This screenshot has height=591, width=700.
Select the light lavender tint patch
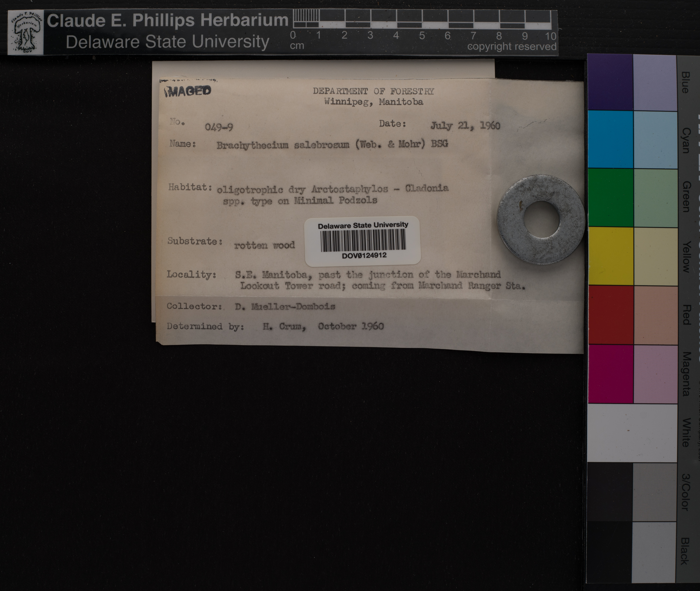pos(655,82)
